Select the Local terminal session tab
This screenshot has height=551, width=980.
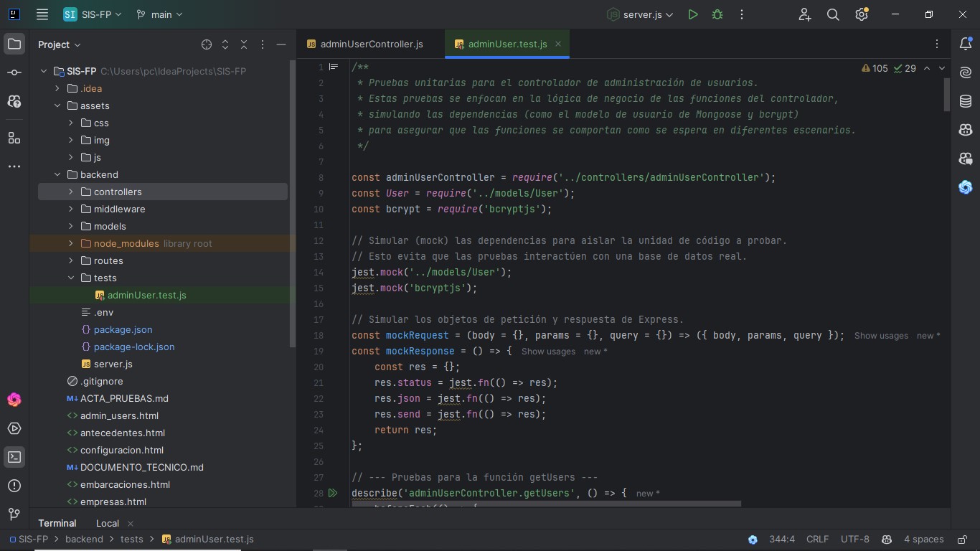pyautogui.click(x=108, y=523)
